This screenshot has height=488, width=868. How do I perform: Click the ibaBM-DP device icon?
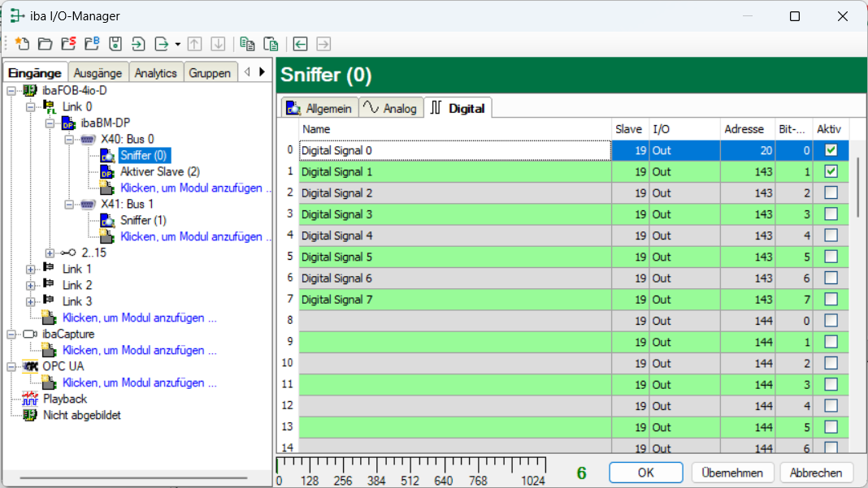pos(68,123)
